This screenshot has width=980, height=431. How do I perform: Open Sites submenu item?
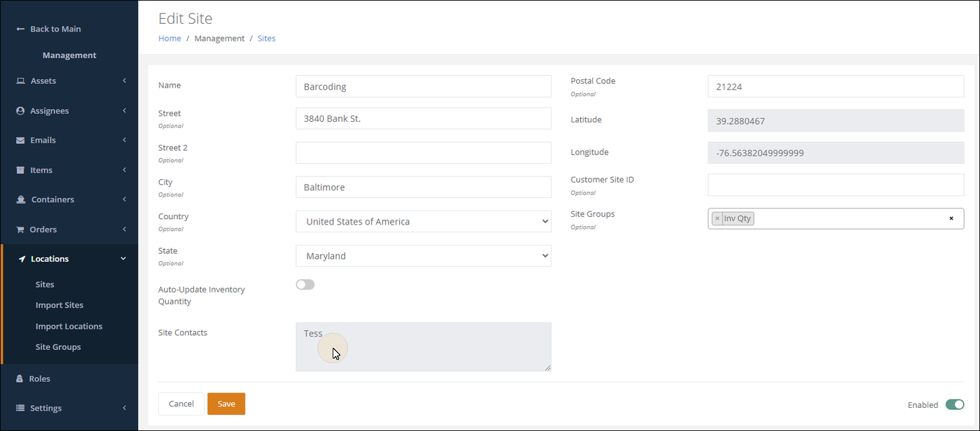pos(45,285)
